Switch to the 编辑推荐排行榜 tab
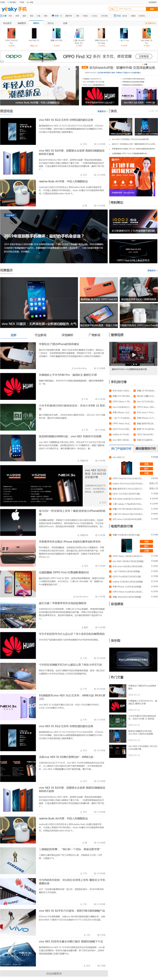Image resolution: width=158 pixels, height=980 pixels. coord(146,449)
